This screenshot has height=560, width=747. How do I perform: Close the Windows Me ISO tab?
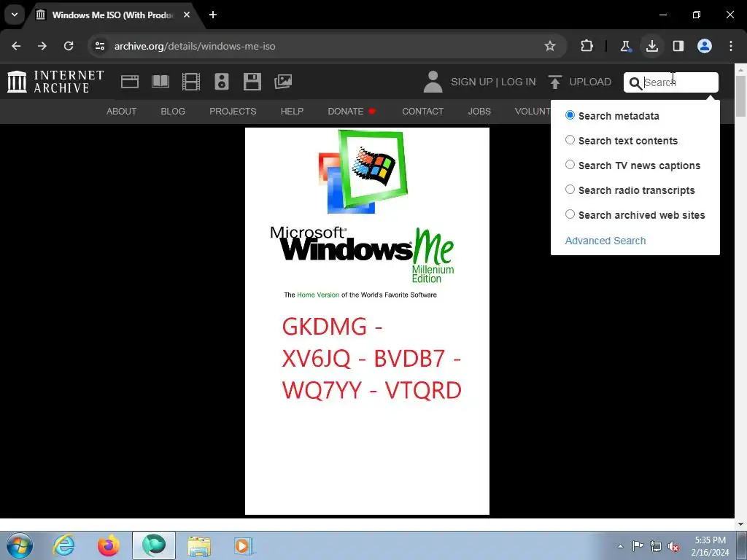tap(187, 15)
